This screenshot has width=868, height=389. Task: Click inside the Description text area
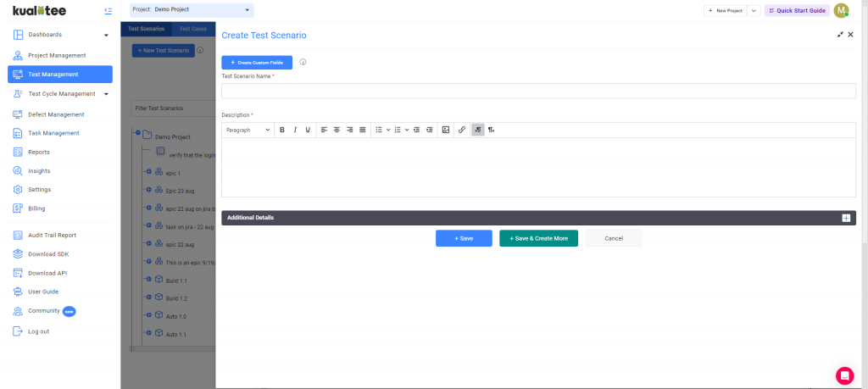point(538,167)
